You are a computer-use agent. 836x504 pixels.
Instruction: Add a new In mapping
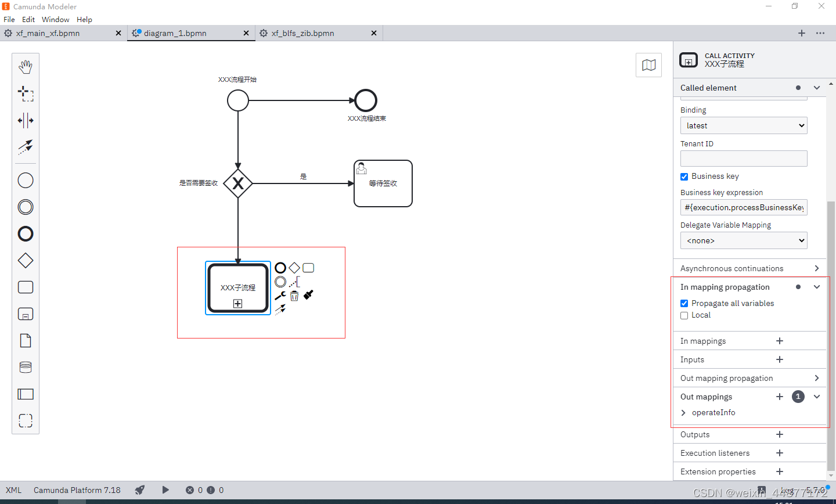pyautogui.click(x=780, y=341)
